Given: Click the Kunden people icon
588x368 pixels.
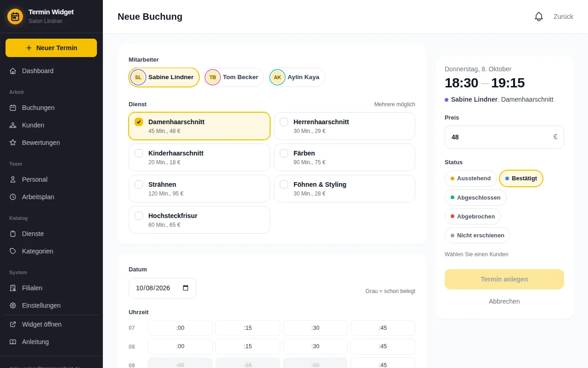Looking at the screenshot, I should [13, 125].
